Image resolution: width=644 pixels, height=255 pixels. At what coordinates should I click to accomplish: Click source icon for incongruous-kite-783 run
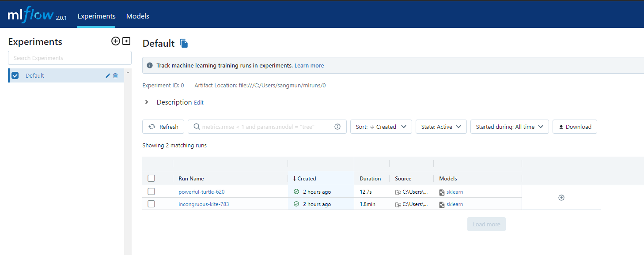[x=398, y=205]
